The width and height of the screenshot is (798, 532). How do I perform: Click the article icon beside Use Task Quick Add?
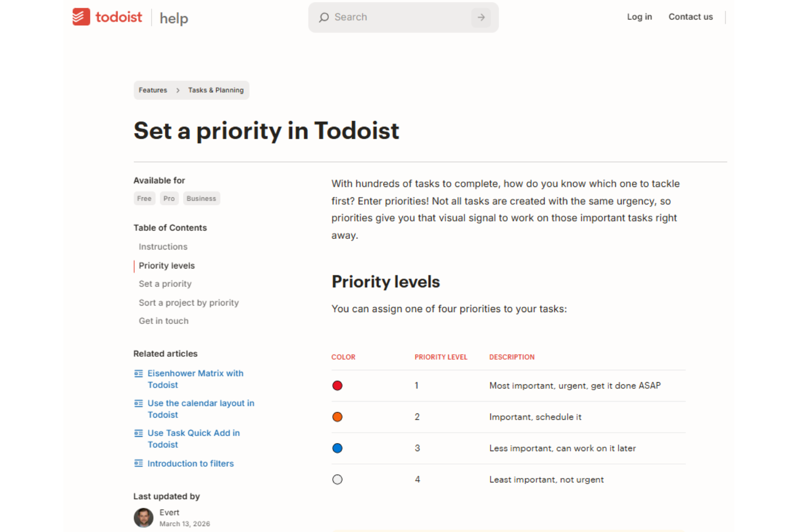139,433
